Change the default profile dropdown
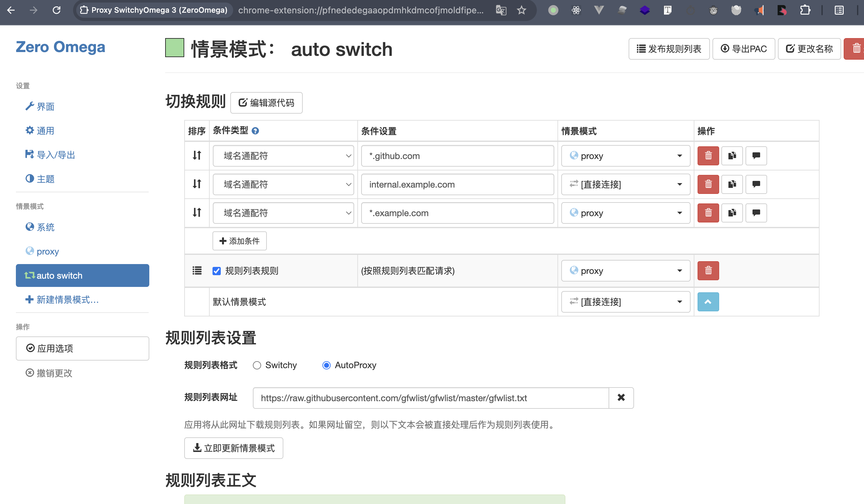Viewport: 864px width, 504px height. coord(625,302)
